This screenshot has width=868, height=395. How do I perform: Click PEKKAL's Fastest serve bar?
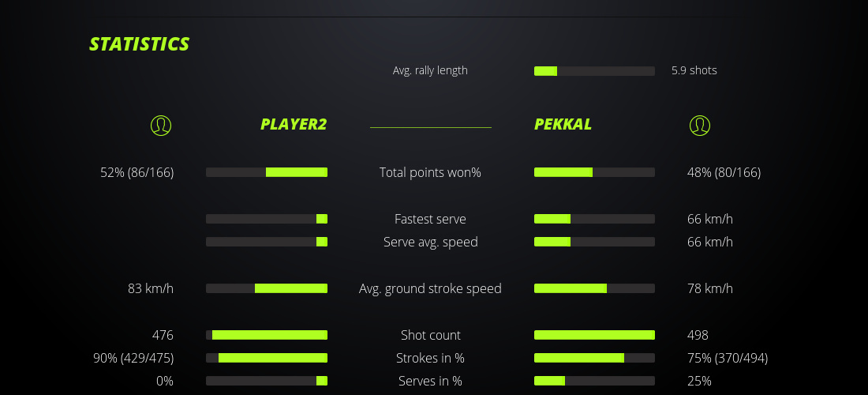tap(594, 219)
